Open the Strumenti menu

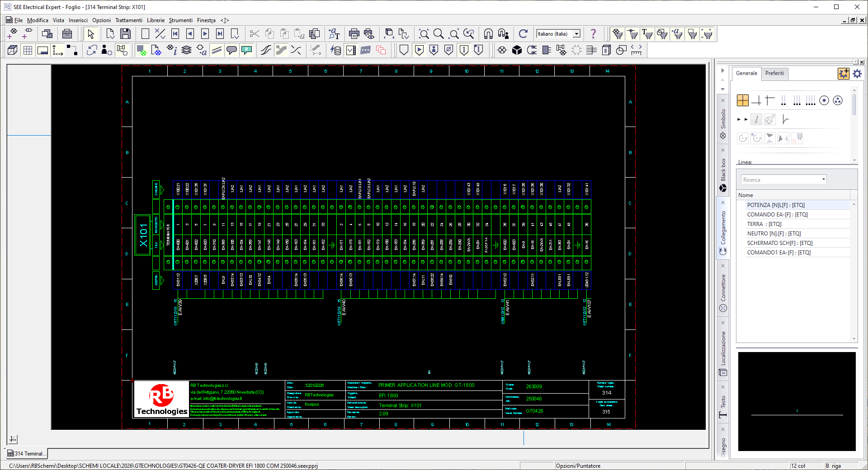[180, 20]
